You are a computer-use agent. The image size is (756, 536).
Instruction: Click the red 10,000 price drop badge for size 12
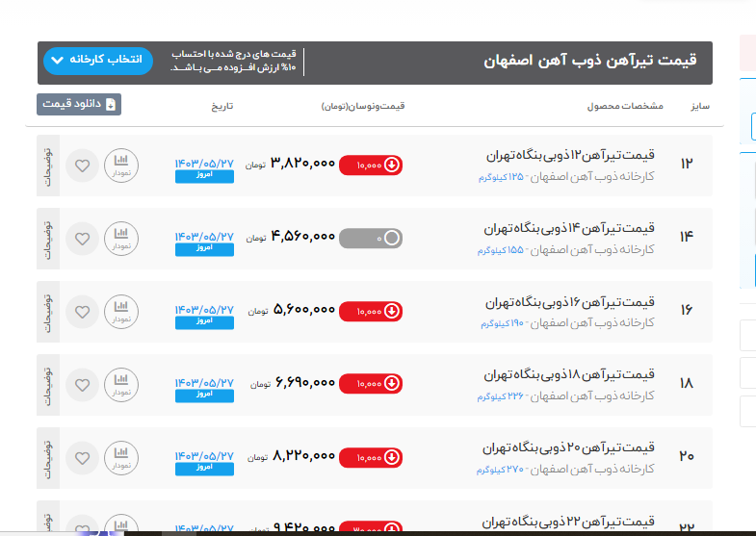(371, 165)
